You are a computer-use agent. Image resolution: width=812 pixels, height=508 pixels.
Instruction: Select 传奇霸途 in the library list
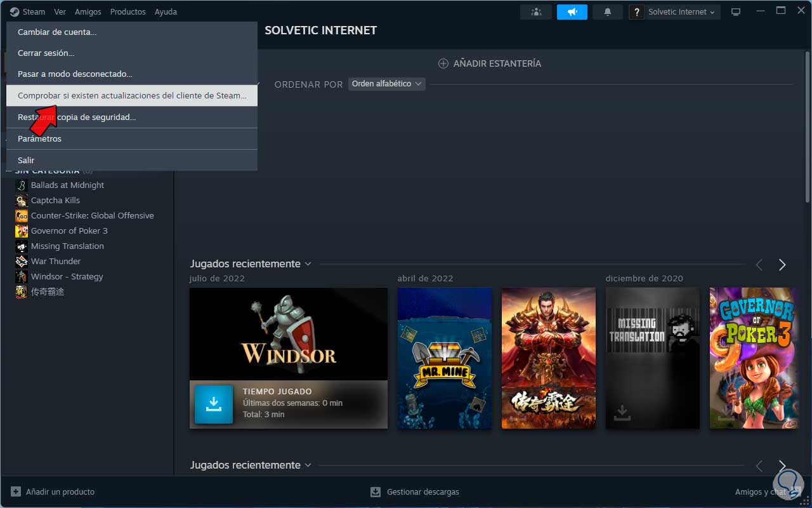pyautogui.click(x=48, y=291)
